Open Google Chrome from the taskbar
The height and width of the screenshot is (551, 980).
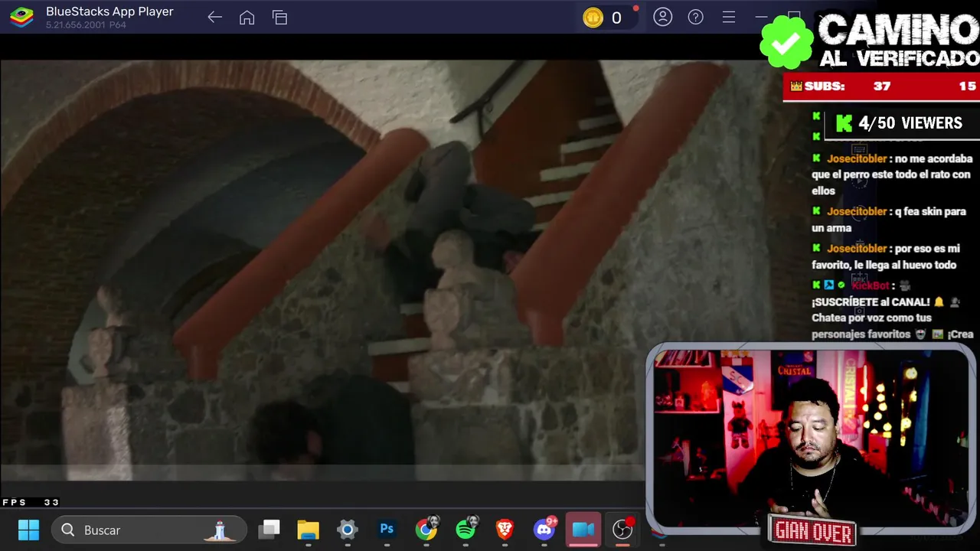426,529
